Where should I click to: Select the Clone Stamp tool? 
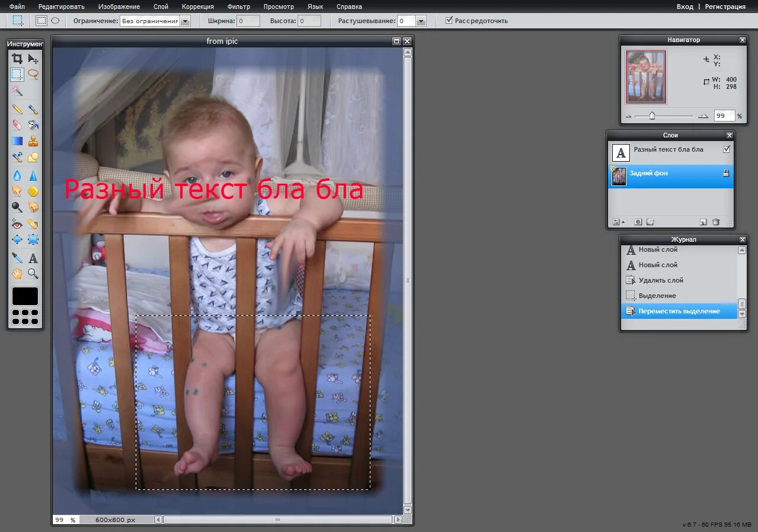(33, 141)
